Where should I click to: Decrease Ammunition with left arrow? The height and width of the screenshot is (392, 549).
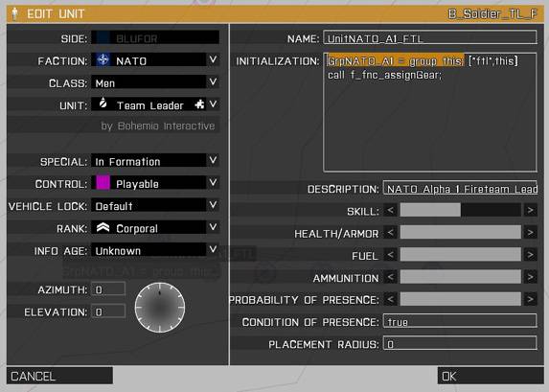[x=390, y=277]
